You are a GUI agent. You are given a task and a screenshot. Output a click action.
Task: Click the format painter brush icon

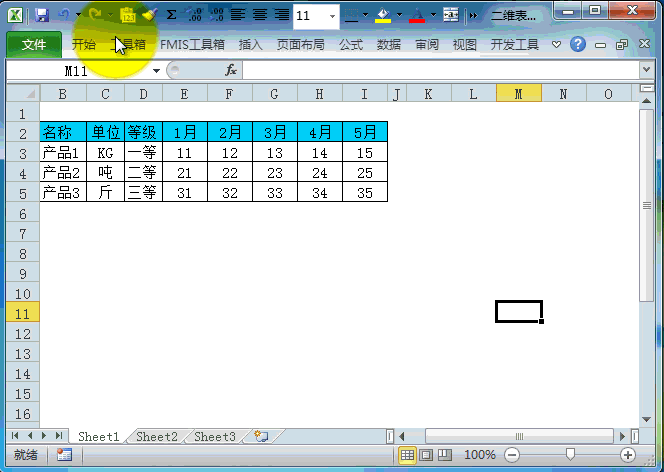point(149,15)
